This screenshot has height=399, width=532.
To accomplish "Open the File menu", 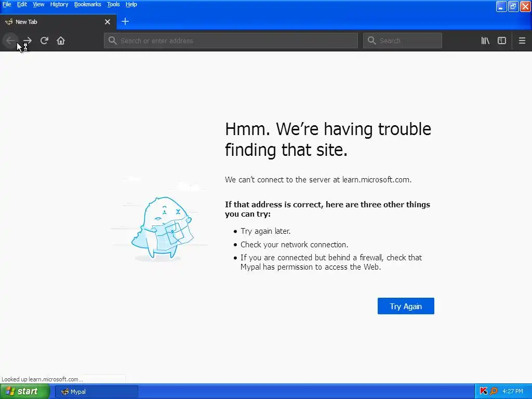I will 7,4.
